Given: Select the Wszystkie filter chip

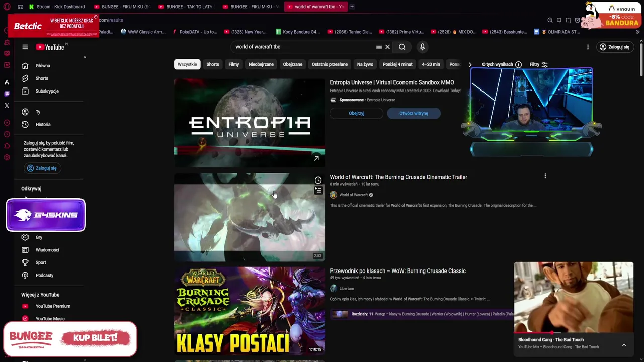Looking at the screenshot, I should (187, 64).
